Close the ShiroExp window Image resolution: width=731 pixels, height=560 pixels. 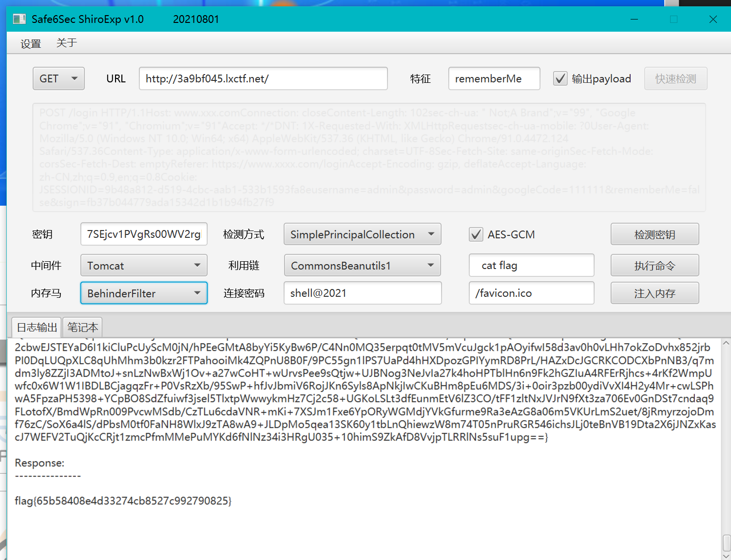[713, 19]
